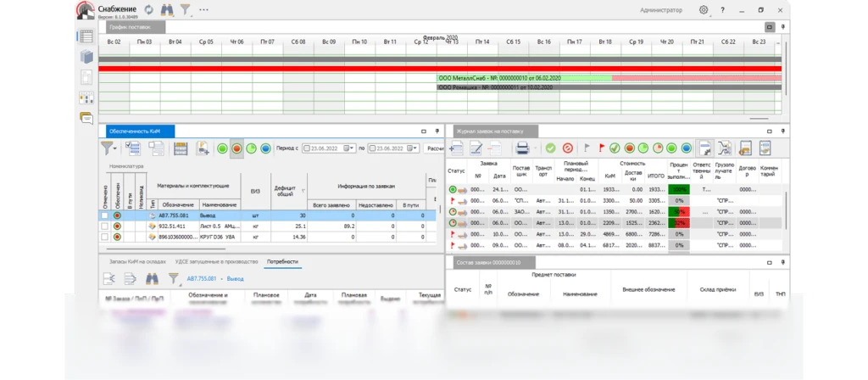Tick the checkbox for row 932.51.411
868x380 pixels.
[104, 226]
